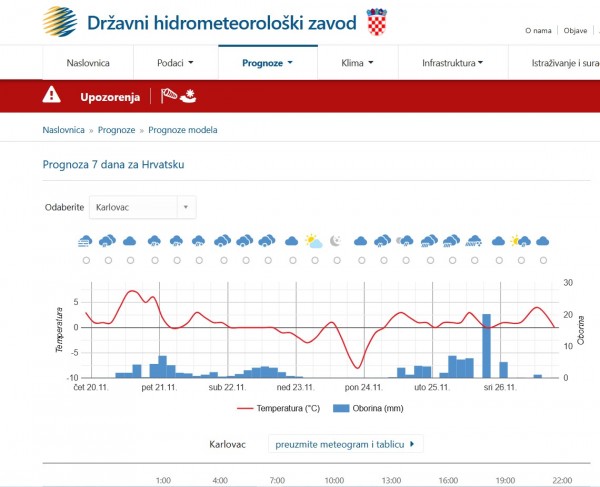Select cloud icon just after the moon icon
The width and height of the screenshot is (600, 487).
click(360, 241)
